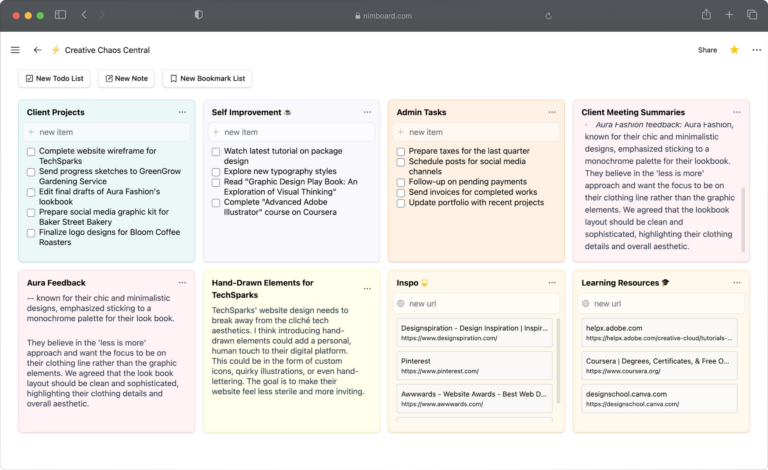Open the Pinterest bookmark link

tap(474, 365)
